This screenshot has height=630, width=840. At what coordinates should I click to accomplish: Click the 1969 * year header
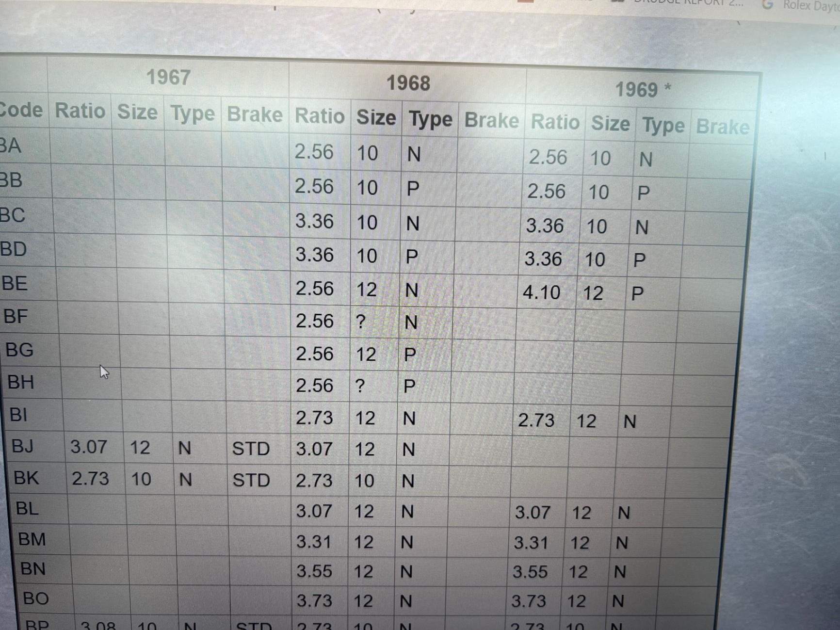[643, 90]
